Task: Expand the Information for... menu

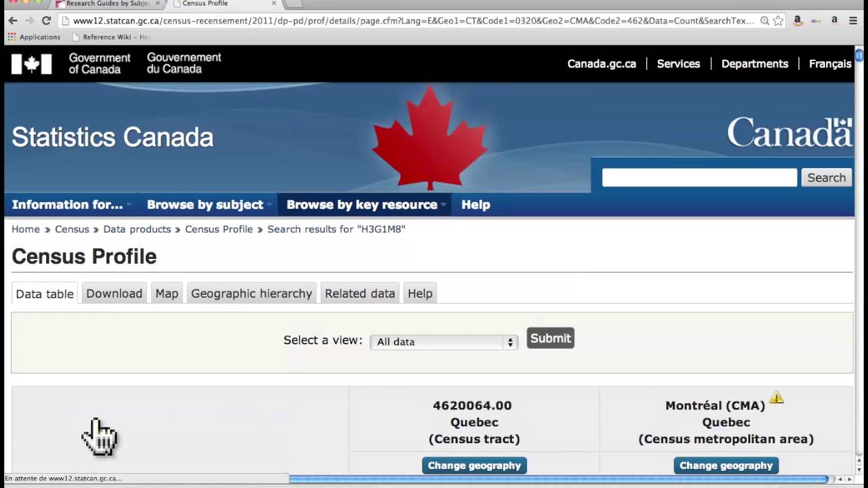Action: [71, 205]
